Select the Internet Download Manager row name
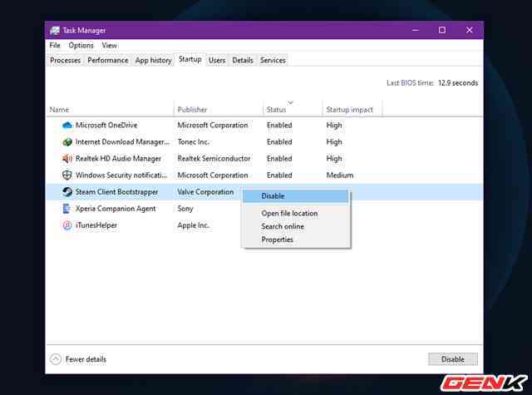The image size is (532, 395). (122, 142)
